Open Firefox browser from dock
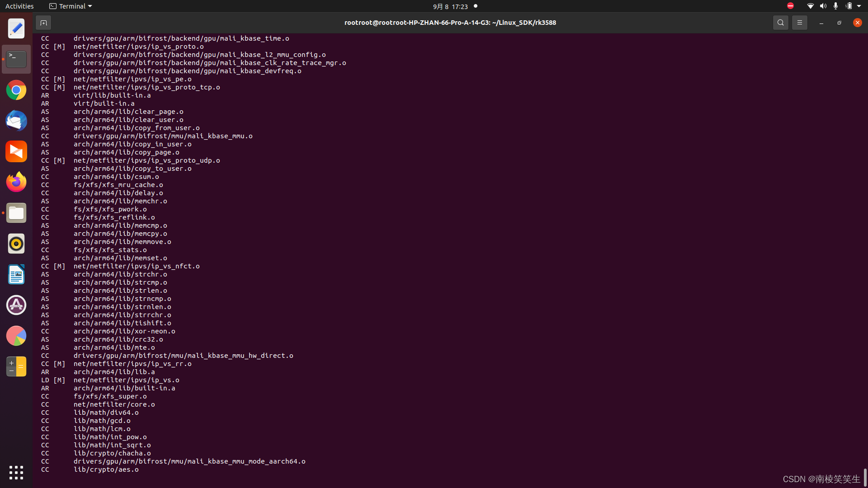This screenshot has height=488, width=868. [x=16, y=182]
